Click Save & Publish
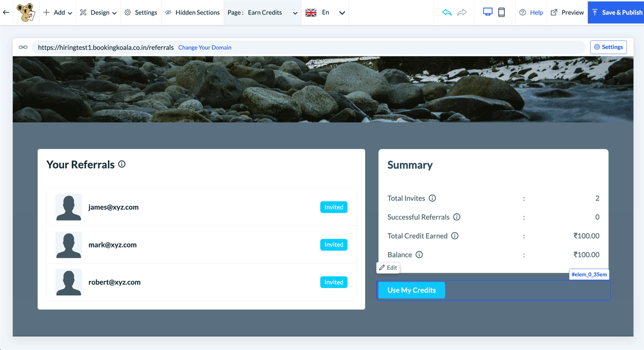The width and height of the screenshot is (644, 350). (616, 12)
